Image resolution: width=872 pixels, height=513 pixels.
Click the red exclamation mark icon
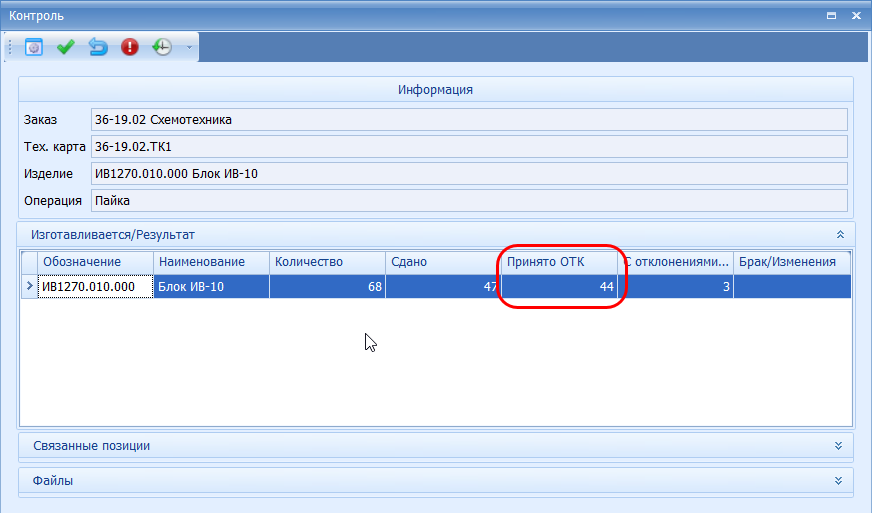130,47
